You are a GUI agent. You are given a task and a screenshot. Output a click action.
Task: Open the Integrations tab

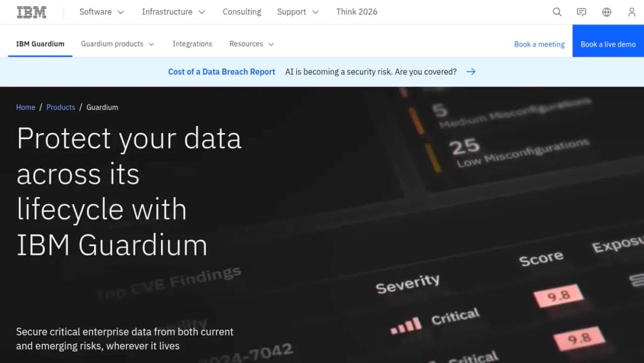192,44
